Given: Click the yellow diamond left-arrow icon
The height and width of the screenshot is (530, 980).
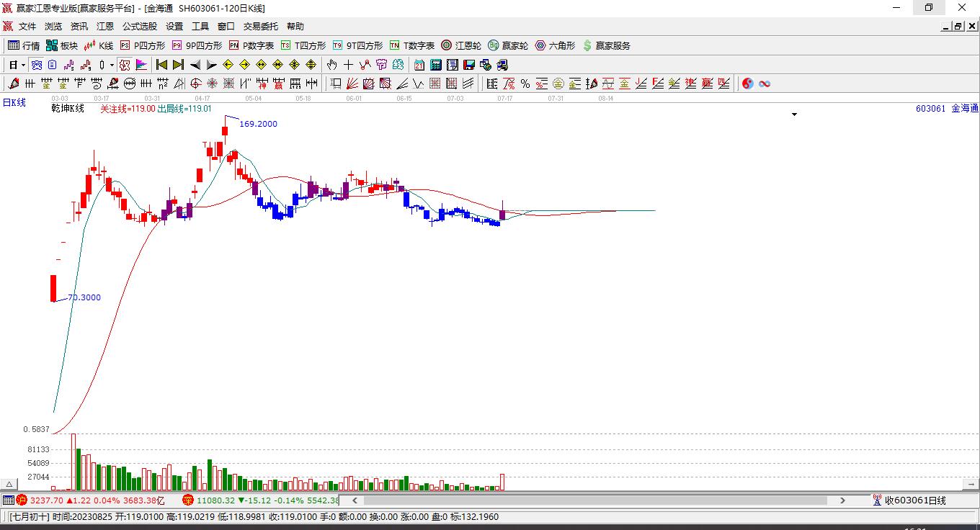Looking at the screenshot, I should 228,65.
